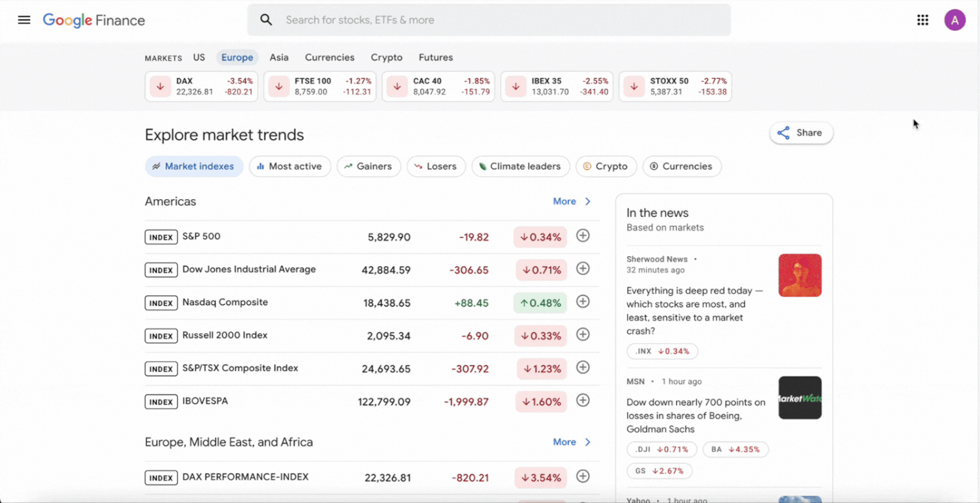This screenshot has width=980, height=503.
Task: Click the Google Finance logo
Action: click(94, 20)
